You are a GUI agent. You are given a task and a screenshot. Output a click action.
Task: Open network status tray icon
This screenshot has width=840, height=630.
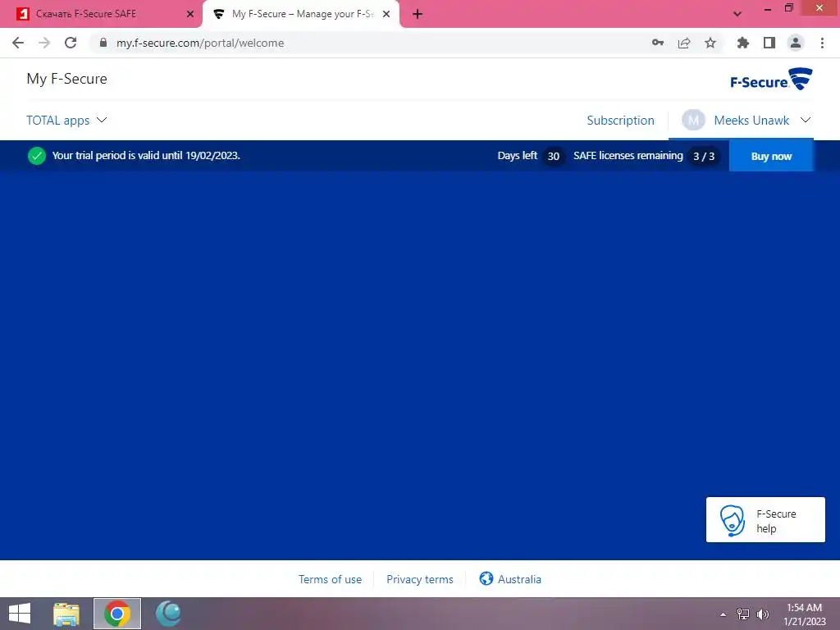coord(743,614)
